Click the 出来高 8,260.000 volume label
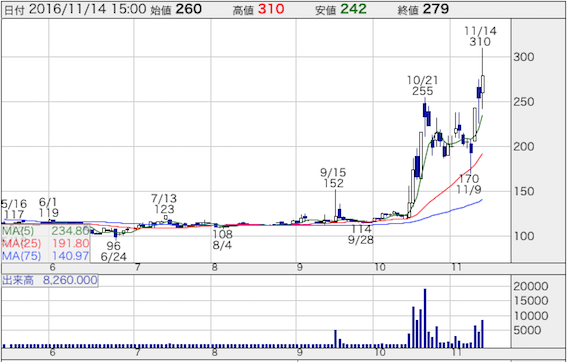This screenshot has height=362, width=567. [50, 280]
